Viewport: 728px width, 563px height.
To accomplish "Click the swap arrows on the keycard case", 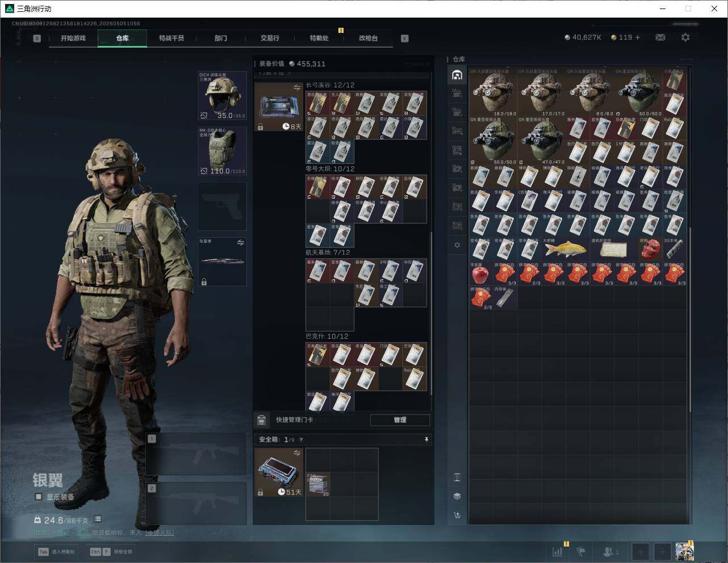I will [296, 87].
